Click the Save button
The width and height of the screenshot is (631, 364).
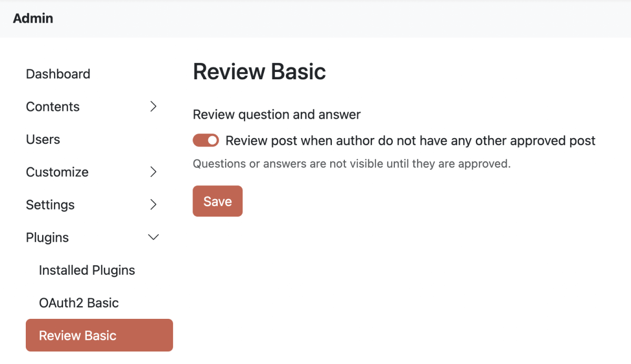(x=217, y=201)
